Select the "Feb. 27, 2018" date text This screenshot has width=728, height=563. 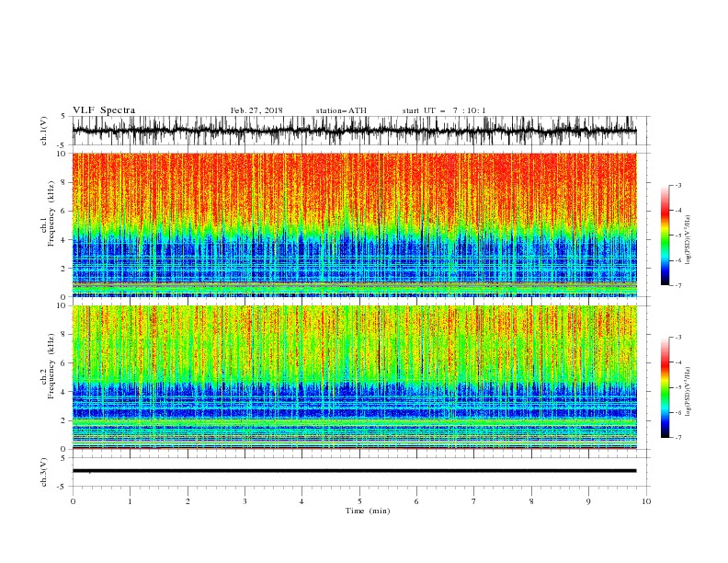tap(256, 110)
